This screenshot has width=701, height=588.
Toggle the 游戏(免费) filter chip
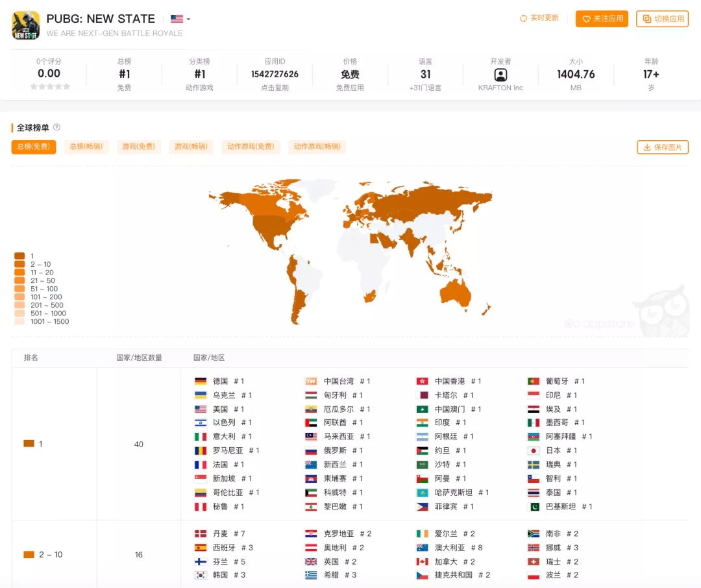tap(138, 147)
